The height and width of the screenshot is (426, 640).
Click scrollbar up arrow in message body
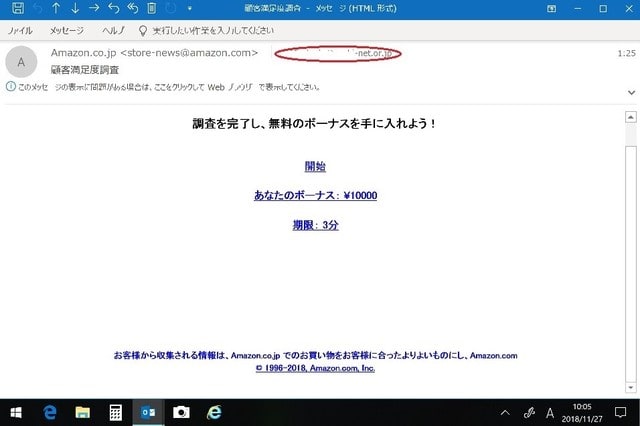[x=631, y=118]
